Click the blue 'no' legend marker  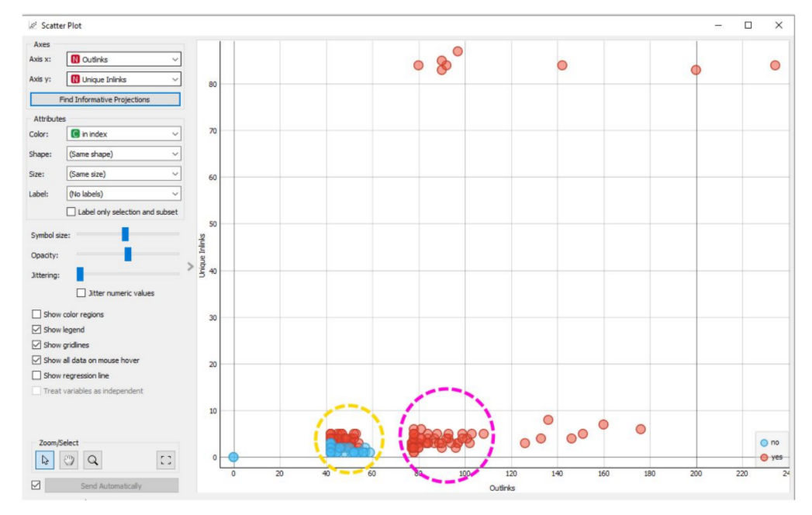(x=764, y=443)
